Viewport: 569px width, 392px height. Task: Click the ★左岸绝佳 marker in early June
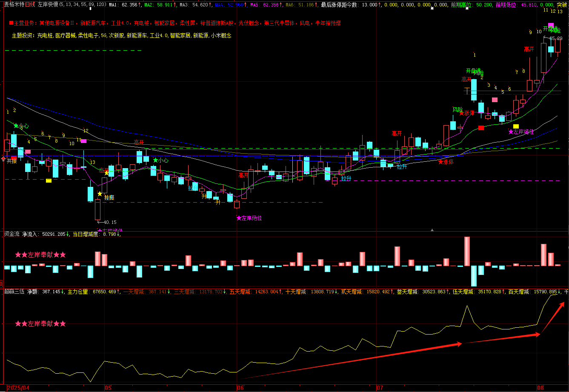(249, 218)
